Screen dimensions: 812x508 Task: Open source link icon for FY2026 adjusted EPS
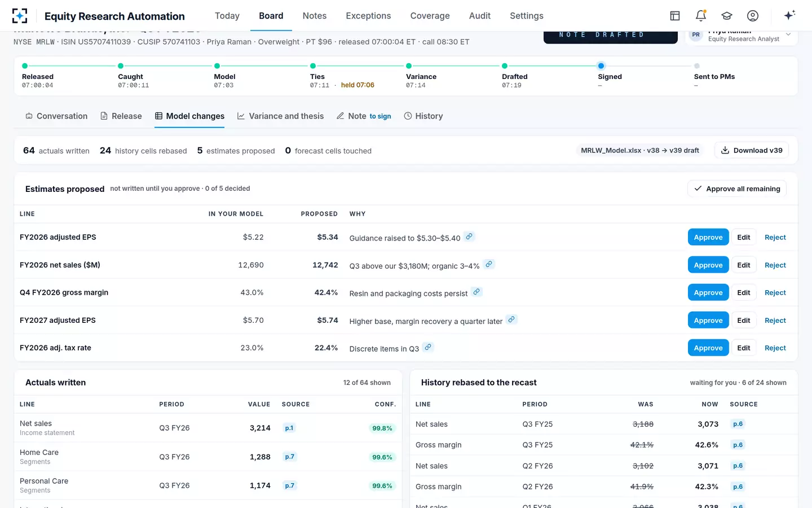[469, 237]
